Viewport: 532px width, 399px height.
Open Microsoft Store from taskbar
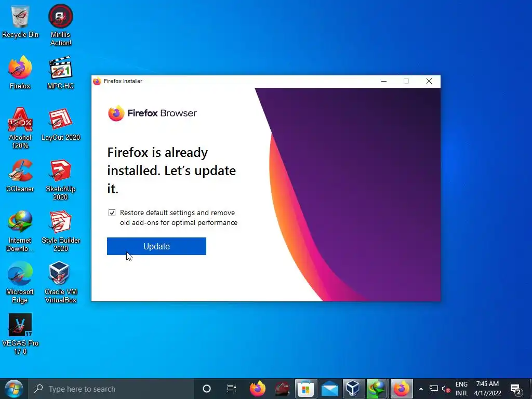pos(306,389)
